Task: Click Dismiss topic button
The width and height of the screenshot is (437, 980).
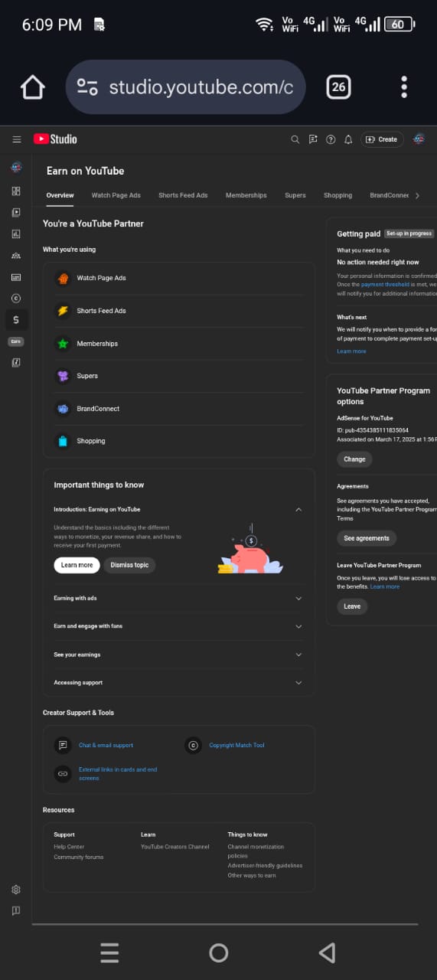Action: [x=129, y=565]
